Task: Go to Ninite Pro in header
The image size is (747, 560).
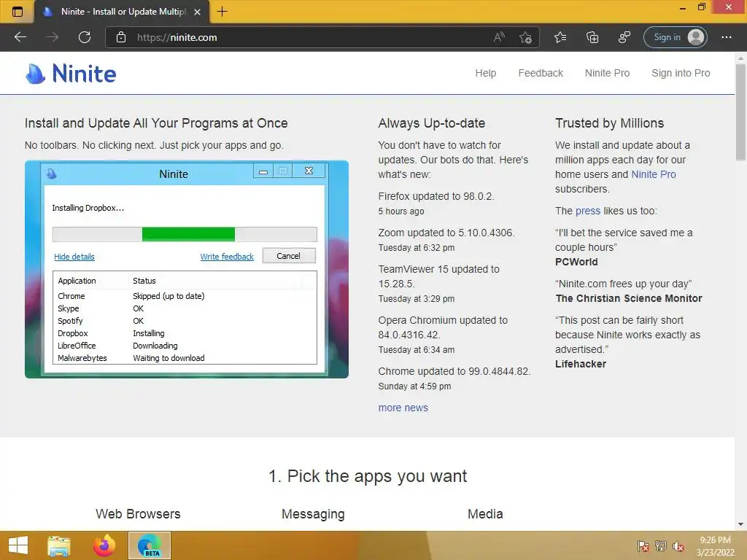Action: pyautogui.click(x=607, y=73)
